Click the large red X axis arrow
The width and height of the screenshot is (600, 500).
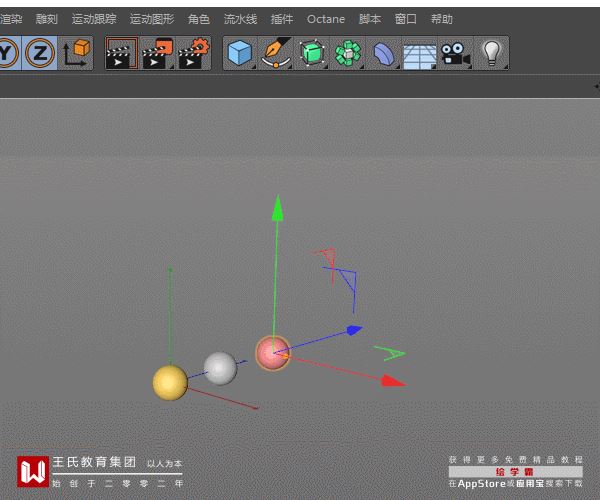[393, 381]
